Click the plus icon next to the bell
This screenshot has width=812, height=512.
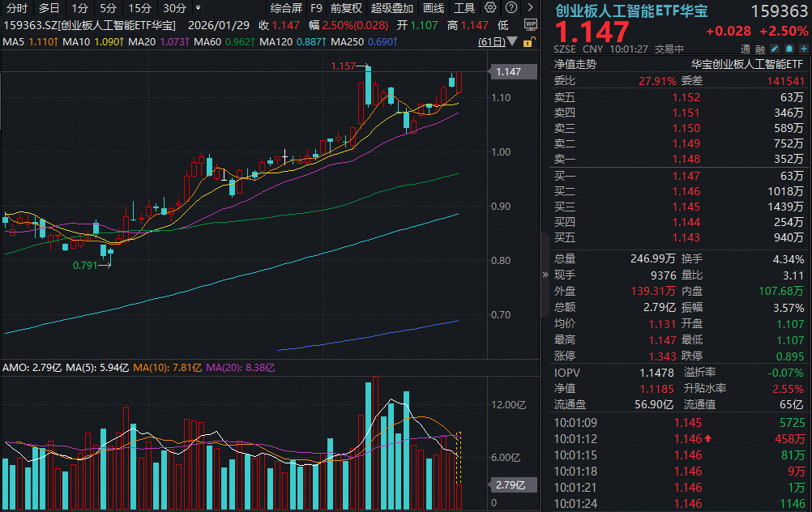coord(803,49)
